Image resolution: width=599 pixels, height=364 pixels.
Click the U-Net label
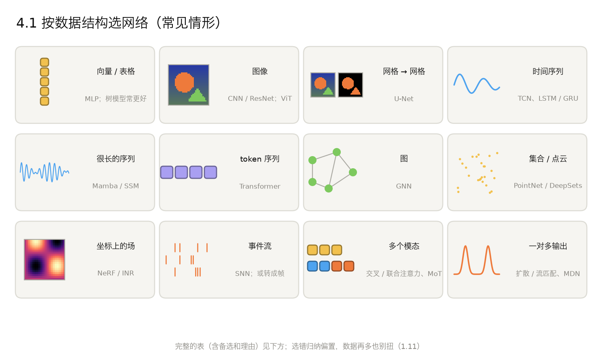[404, 99]
